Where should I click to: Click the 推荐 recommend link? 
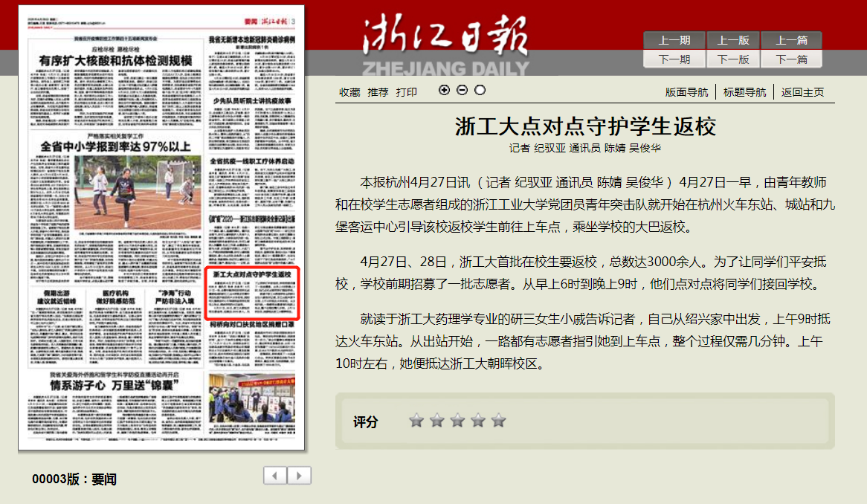378,92
